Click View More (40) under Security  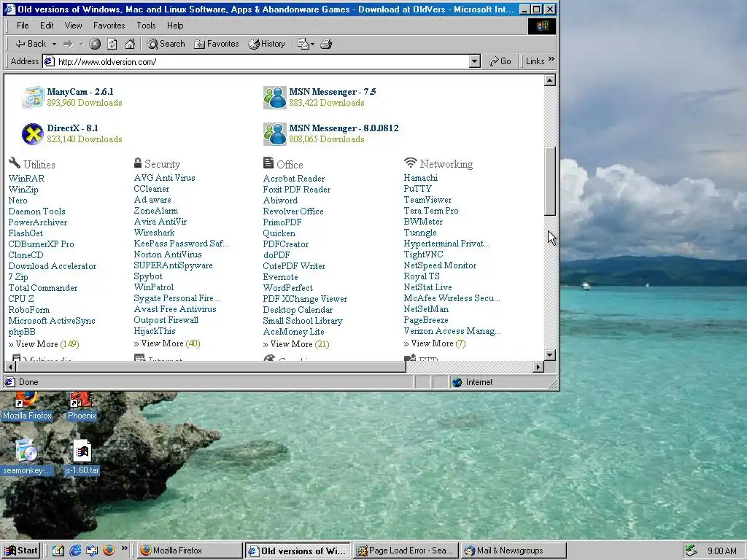pyautogui.click(x=167, y=343)
